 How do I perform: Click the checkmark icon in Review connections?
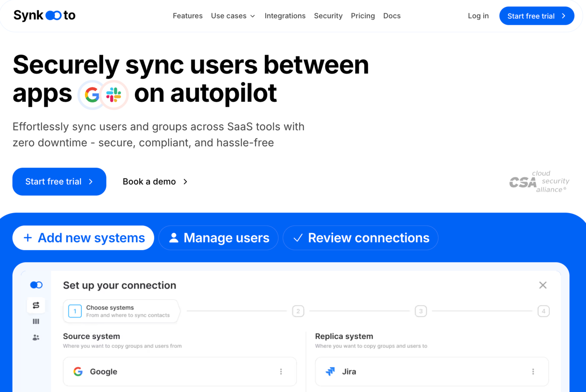coord(298,238)
